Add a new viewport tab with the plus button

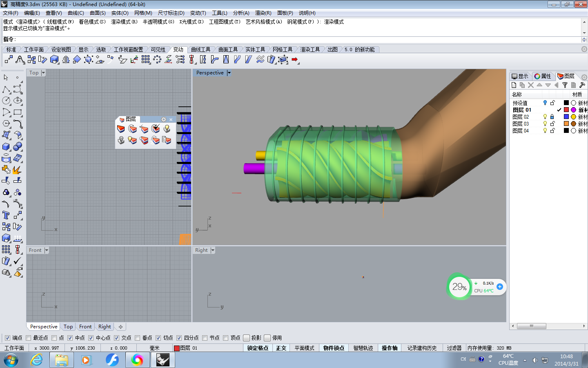click(x=120, y=327)
